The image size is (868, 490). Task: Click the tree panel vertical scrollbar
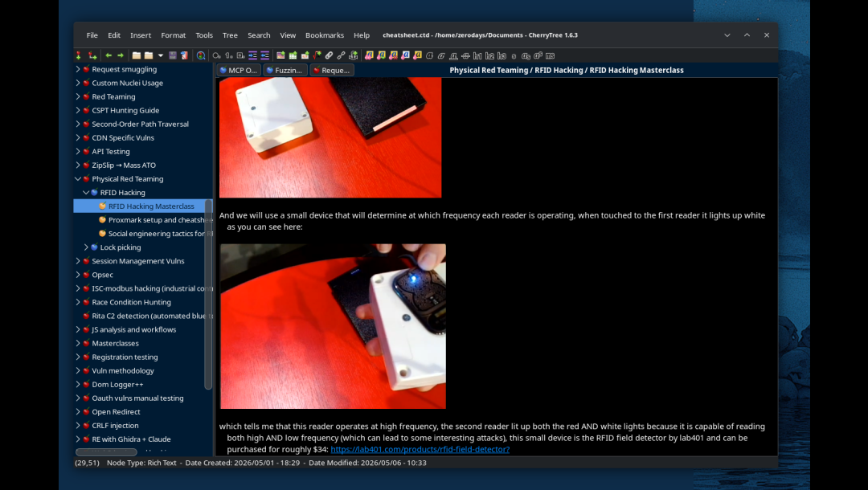point(208,294)
